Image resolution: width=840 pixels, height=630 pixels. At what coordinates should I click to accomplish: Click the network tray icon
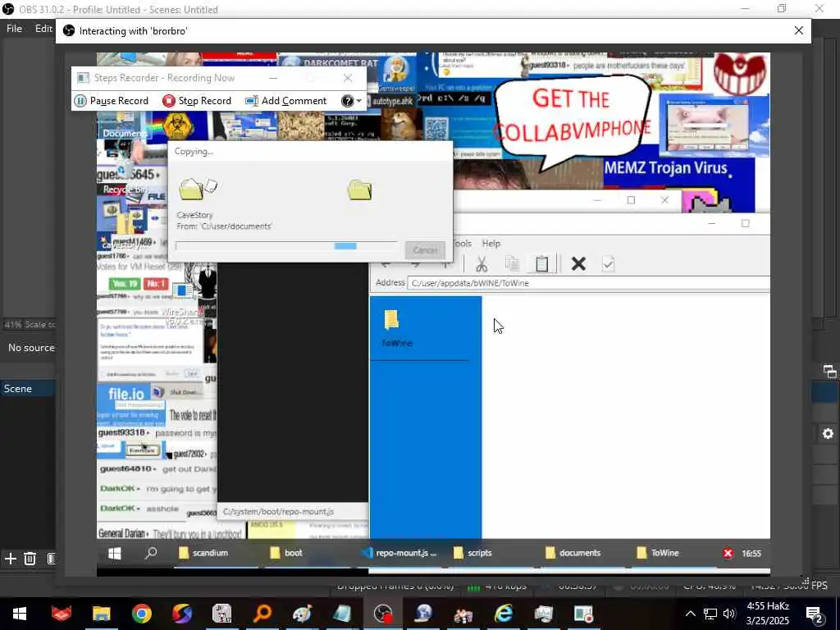click(x=710, y=614)
